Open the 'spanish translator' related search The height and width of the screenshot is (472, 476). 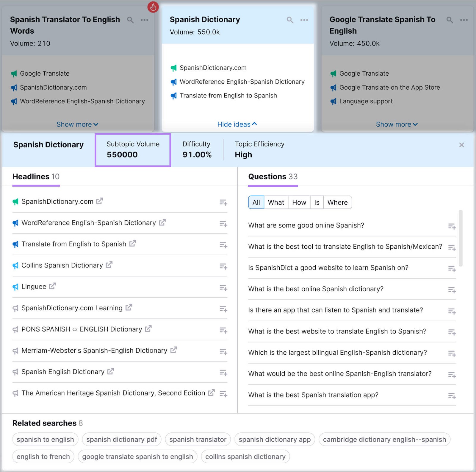coord(198,439)
